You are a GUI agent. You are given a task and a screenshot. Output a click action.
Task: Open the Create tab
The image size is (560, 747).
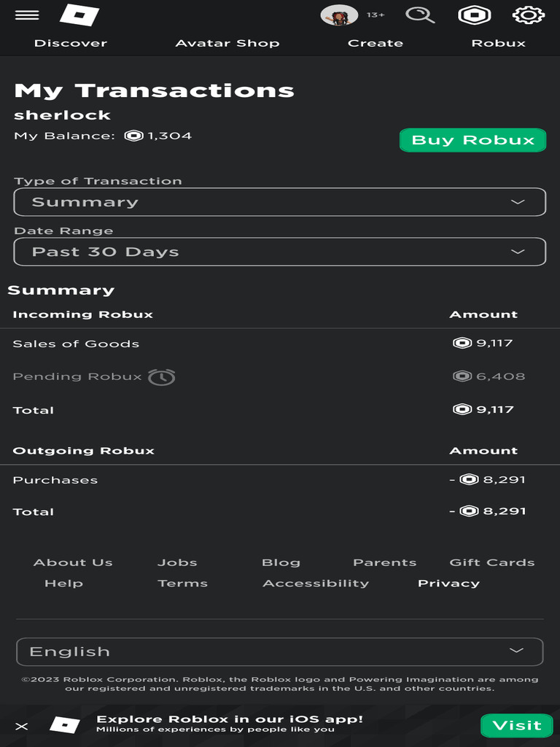[x=376, y=43]
